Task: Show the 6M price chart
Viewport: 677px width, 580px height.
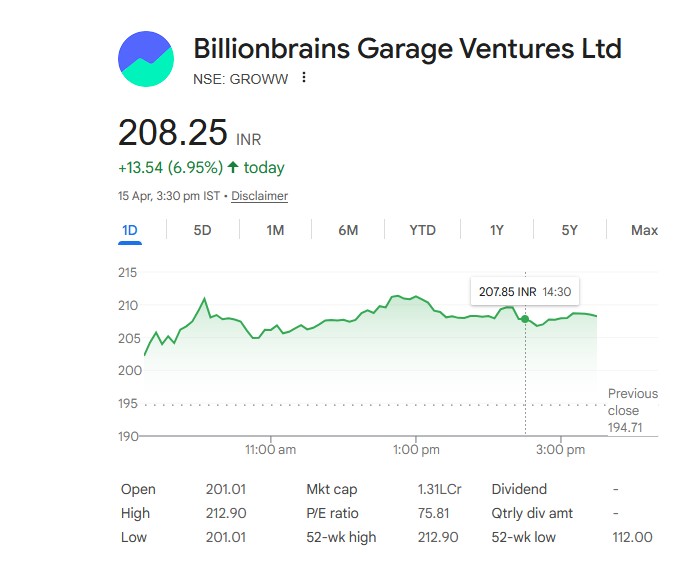Action: click(x=348, y=230)
